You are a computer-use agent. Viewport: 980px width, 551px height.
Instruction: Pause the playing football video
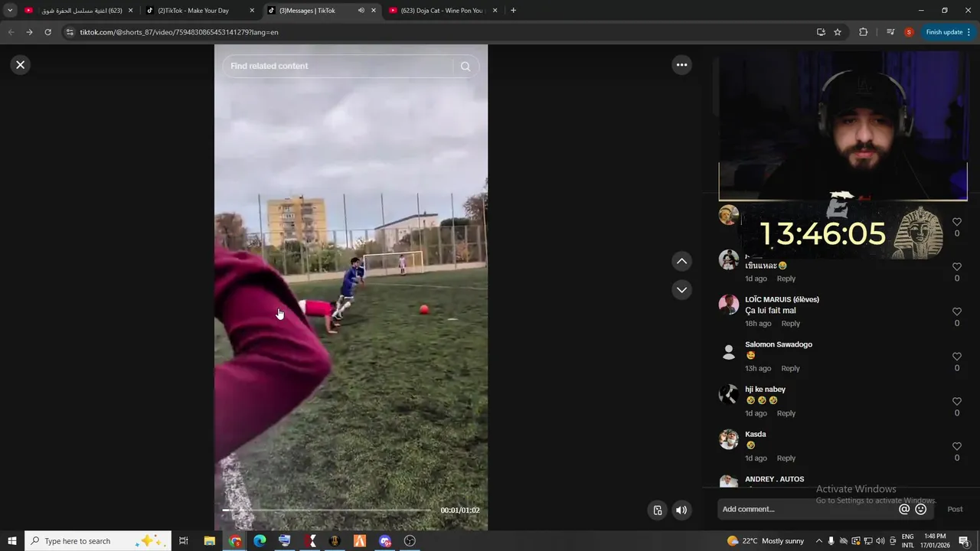(351, 287)
